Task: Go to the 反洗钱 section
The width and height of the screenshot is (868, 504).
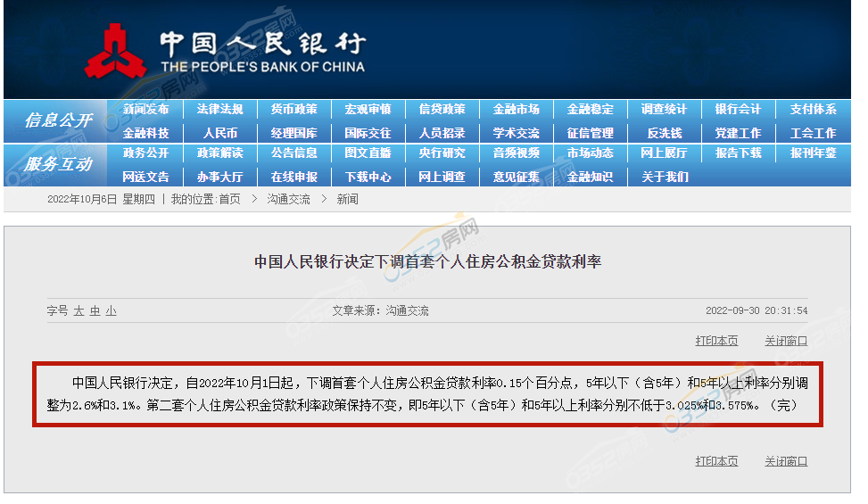Action: pyautogui.click(x=664, y=133)
